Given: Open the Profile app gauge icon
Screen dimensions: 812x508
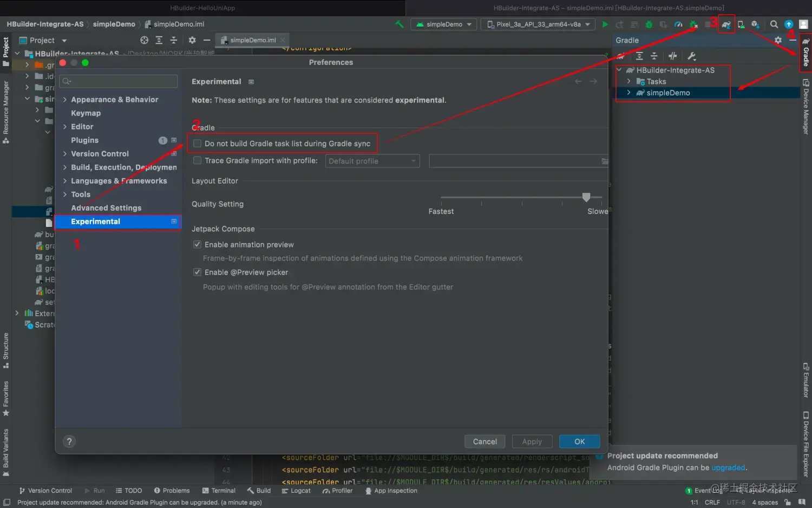Looking at the screenshot, I should [678, 24].
